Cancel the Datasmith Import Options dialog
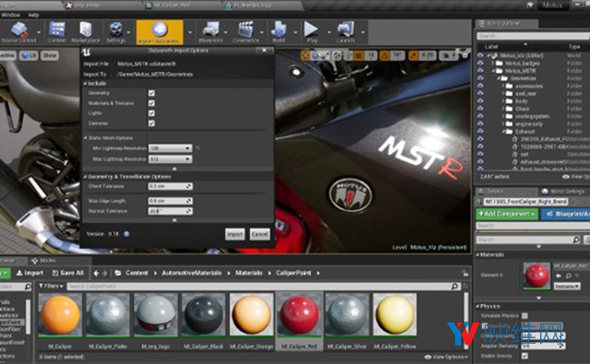 coord(260,234)
